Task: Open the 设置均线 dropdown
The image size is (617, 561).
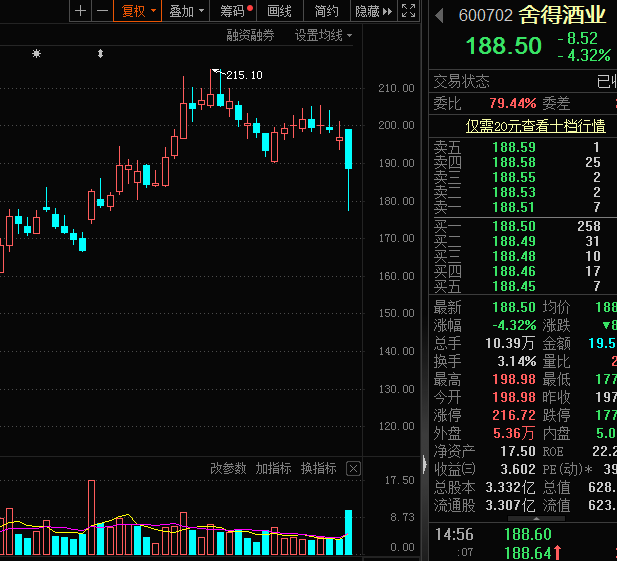Action: (x=323, y=35)
